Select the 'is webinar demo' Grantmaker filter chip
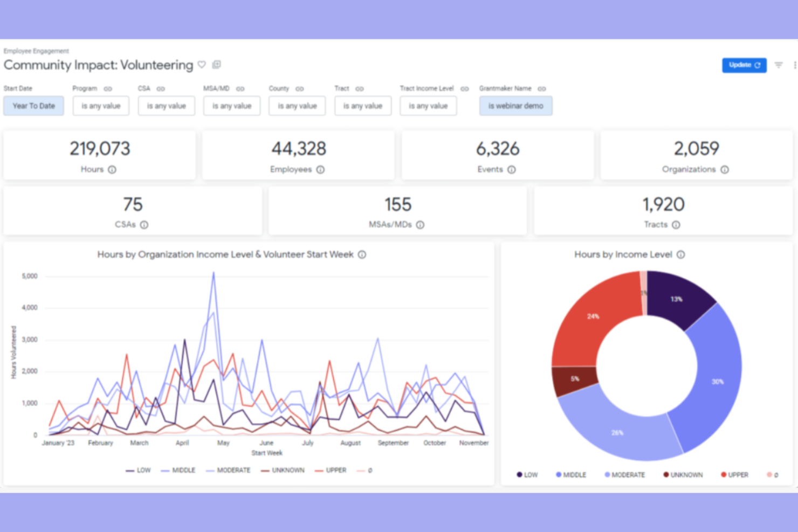 pos(515,106)
